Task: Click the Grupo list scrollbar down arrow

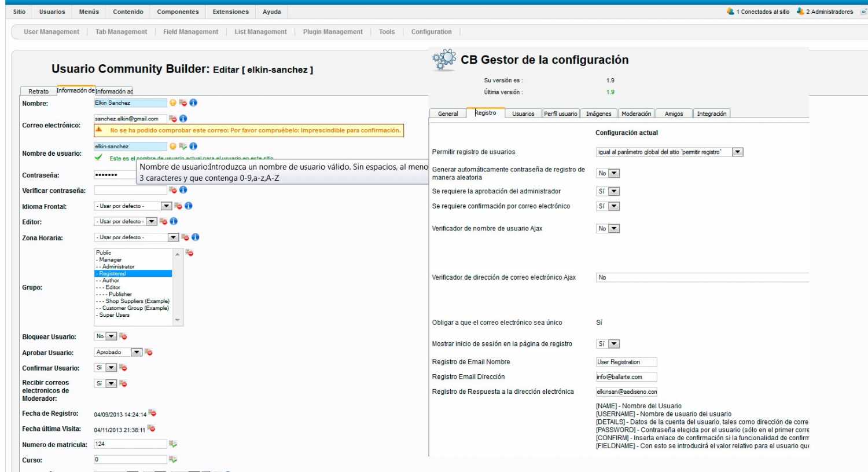Action: coord(177,320)
